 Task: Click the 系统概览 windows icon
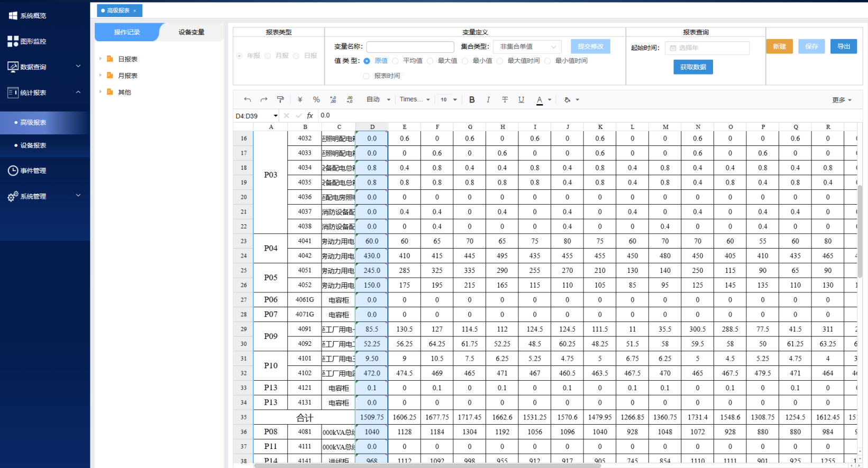click(x=13, y=16)
